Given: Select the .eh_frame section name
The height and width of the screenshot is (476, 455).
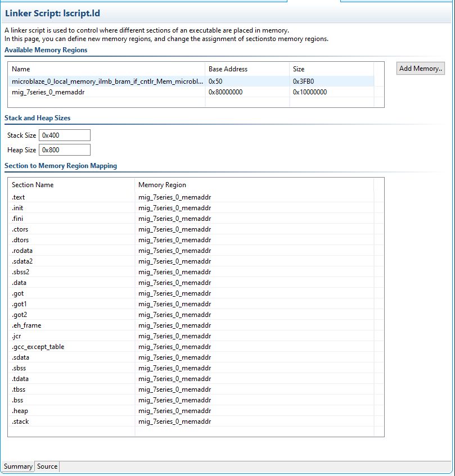Looking at the screenshot, I should 26,325.
